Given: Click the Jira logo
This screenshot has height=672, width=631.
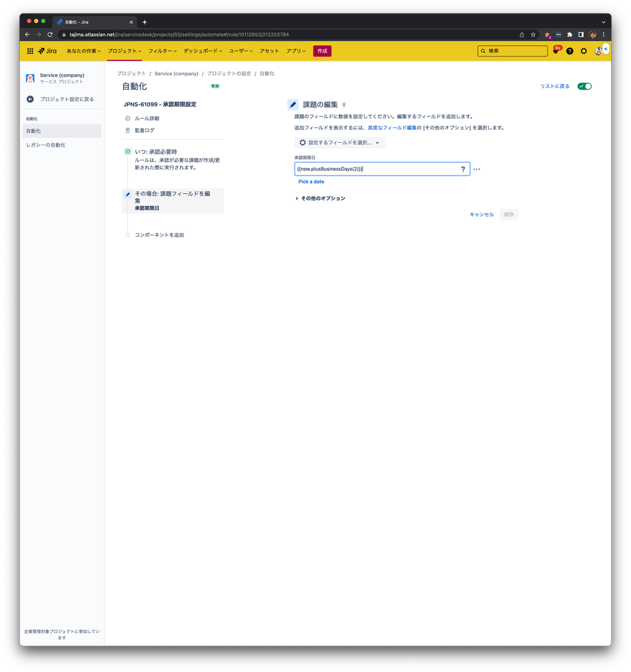Looking at the screenshot, I should click(x=46, y=50).
